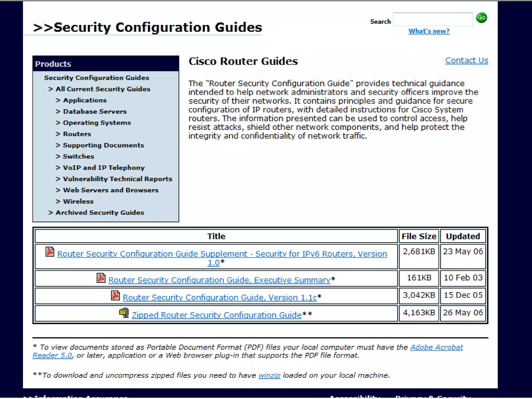Open the Contact Us link
This screenshot has height=399, width=532.
(x=466, y=60)
